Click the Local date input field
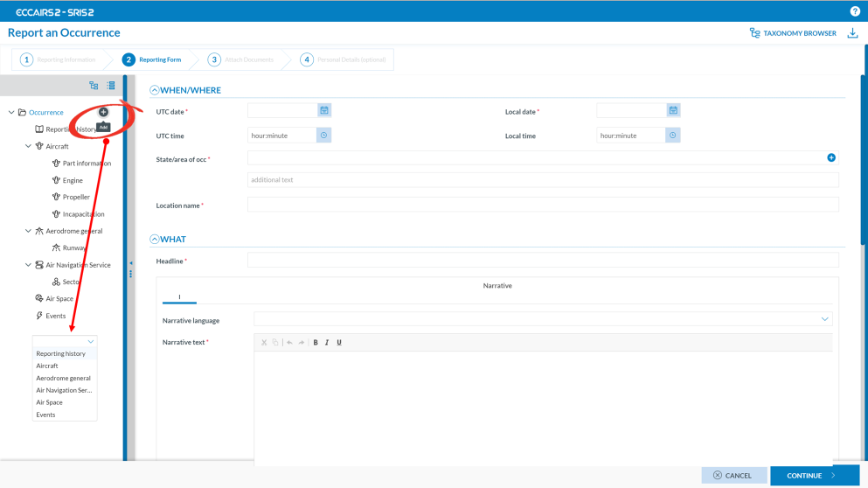Screen dimensions: 868x488 click(x=632, y=111)
